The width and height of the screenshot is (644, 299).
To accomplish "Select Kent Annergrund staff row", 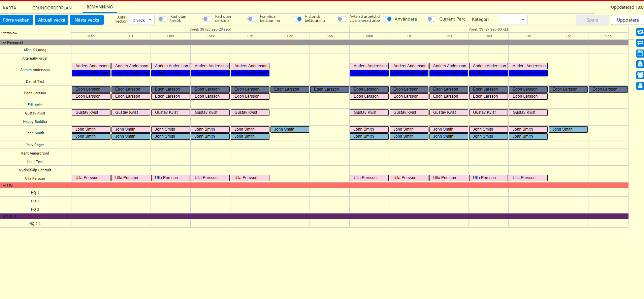I will [x=35, y=153].
